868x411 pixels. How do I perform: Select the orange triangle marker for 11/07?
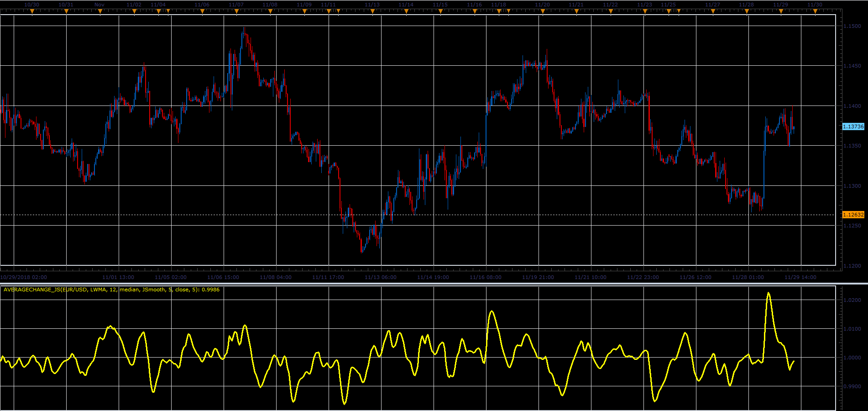(236, 12)
